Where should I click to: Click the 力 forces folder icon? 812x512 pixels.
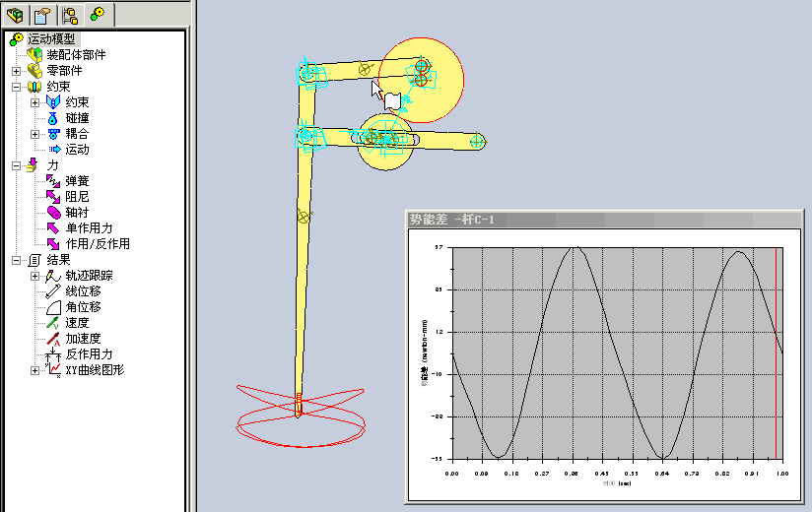[x=33, y=165]
